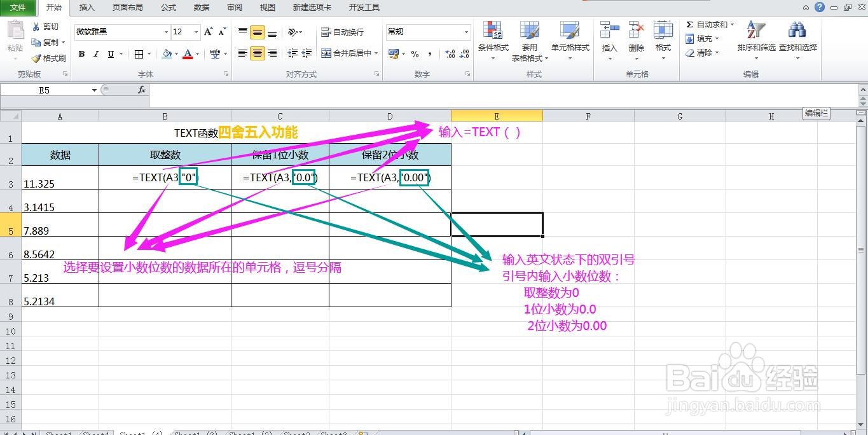This screenshot has height=435, width=868.
Task: Switch to the Insert (插入) tab
Action: tap(86, 8)
